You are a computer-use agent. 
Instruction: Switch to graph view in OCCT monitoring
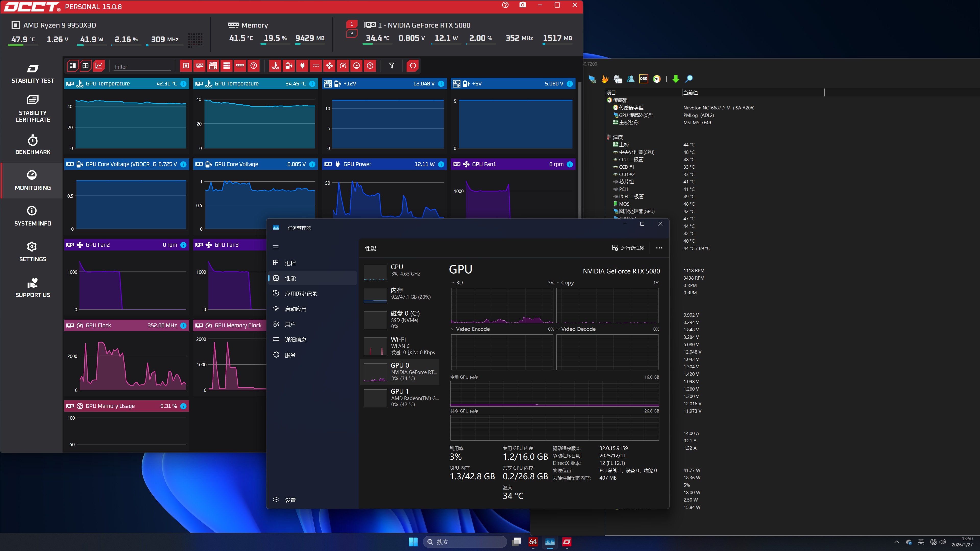click(x=99, y=66)
